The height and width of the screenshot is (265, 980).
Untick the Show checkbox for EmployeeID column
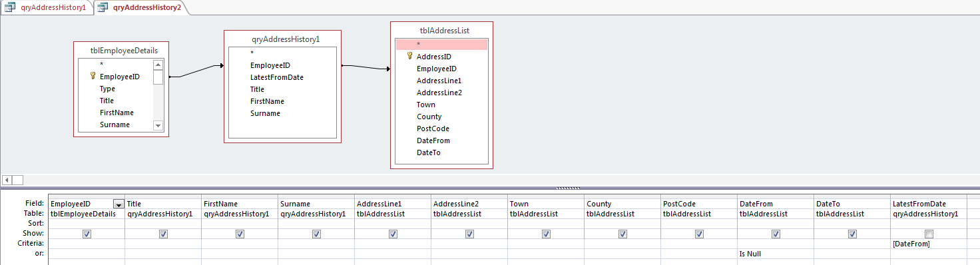[x=87, y=234]
